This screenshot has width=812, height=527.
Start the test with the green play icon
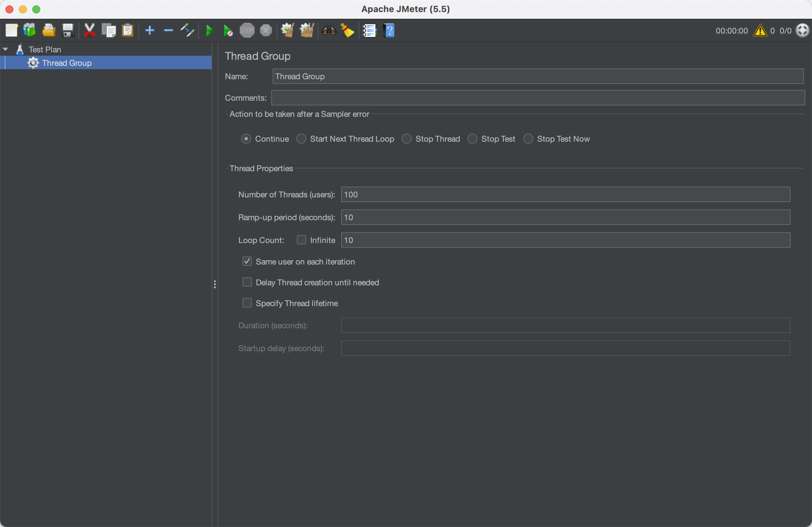tap(210, 30)
